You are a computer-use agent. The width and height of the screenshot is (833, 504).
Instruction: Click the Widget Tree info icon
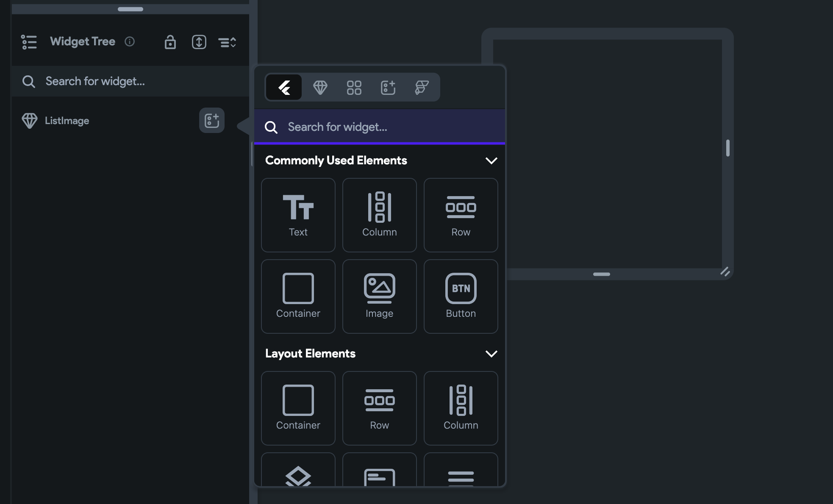pos(130,42)
